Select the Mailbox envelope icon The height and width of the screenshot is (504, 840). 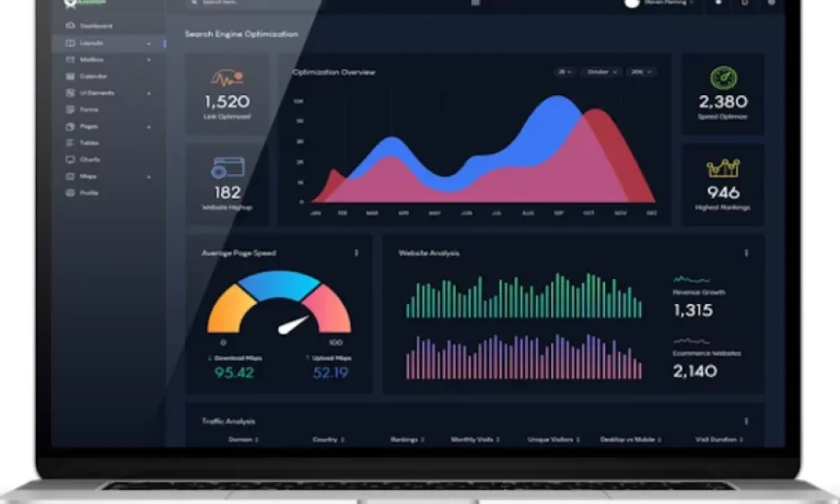[71, 60]
